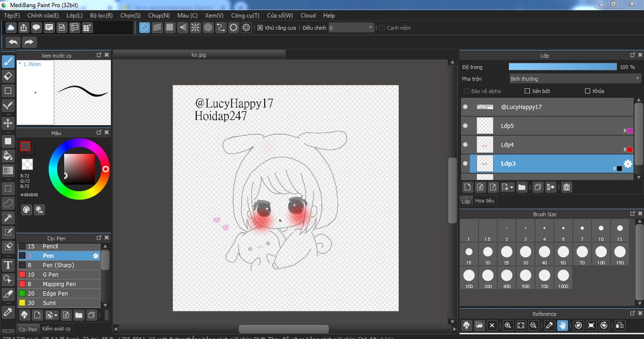Select the Edge Pen brush
The height and width of the screenshot is (339, 644).
(x=58, y=293)
